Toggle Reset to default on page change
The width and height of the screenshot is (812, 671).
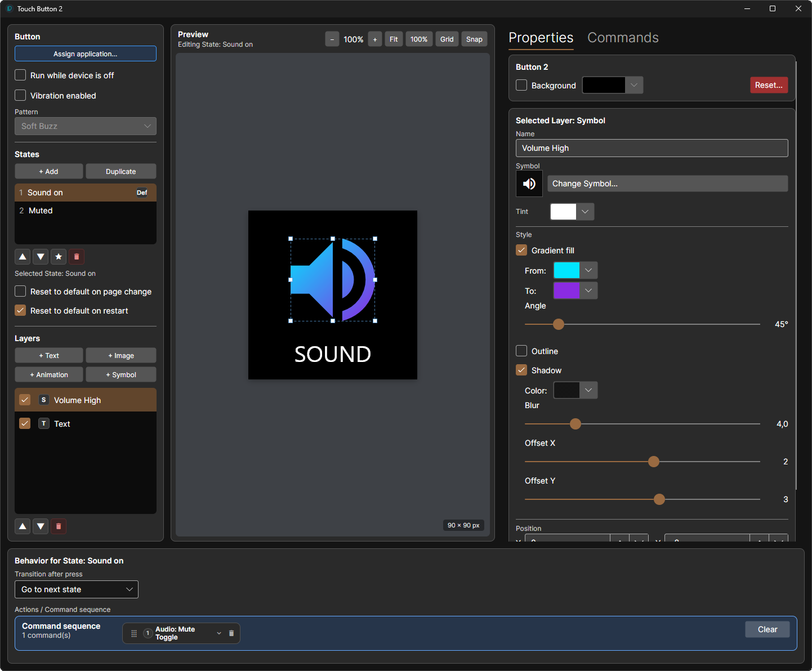click(20, 291)
